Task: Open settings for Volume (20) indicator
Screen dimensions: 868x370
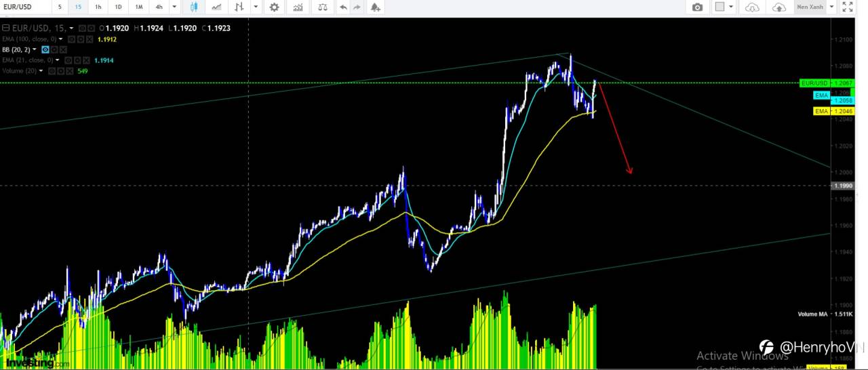Action: point(61,71)
